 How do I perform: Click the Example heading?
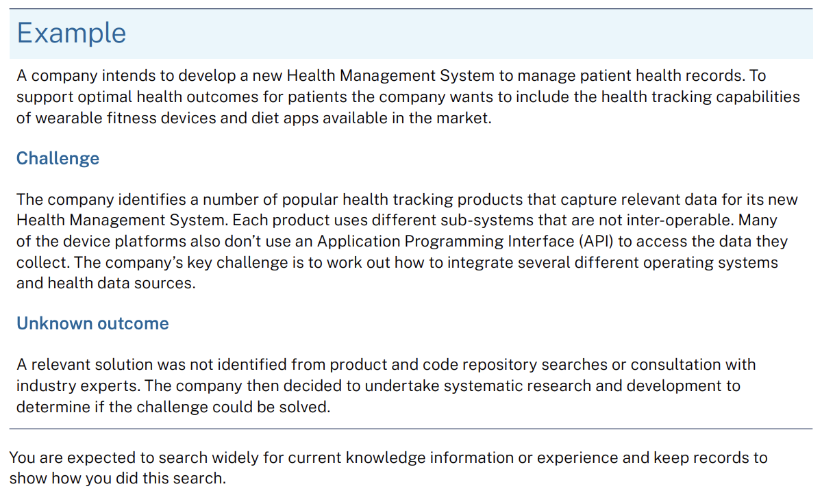click(71, 33)
